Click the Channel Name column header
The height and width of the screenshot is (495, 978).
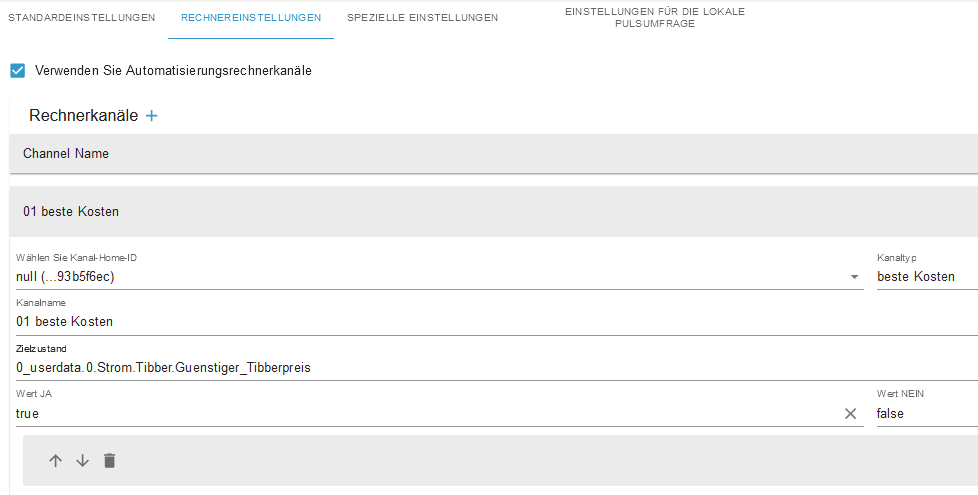66,154
